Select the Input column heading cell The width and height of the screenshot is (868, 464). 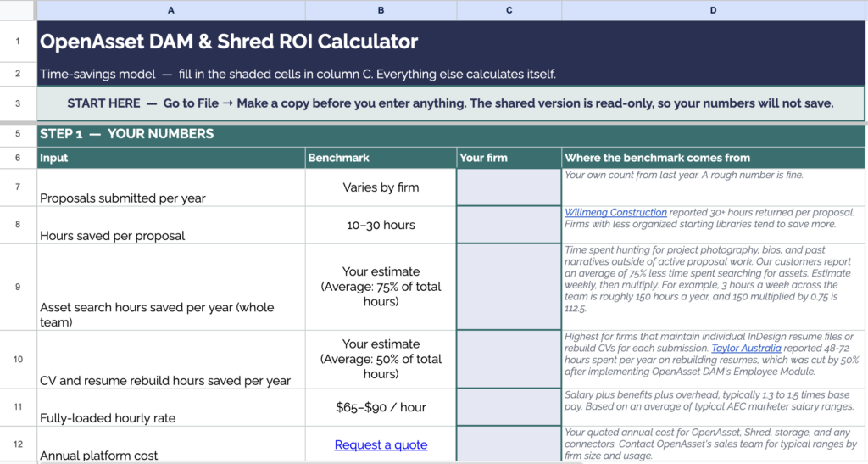(171, 158)
